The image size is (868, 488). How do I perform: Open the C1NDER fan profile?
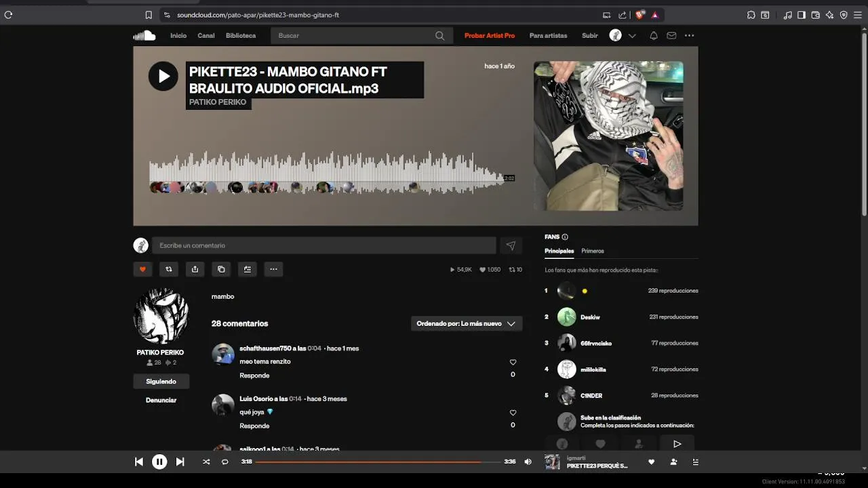(x=591, y=396)
